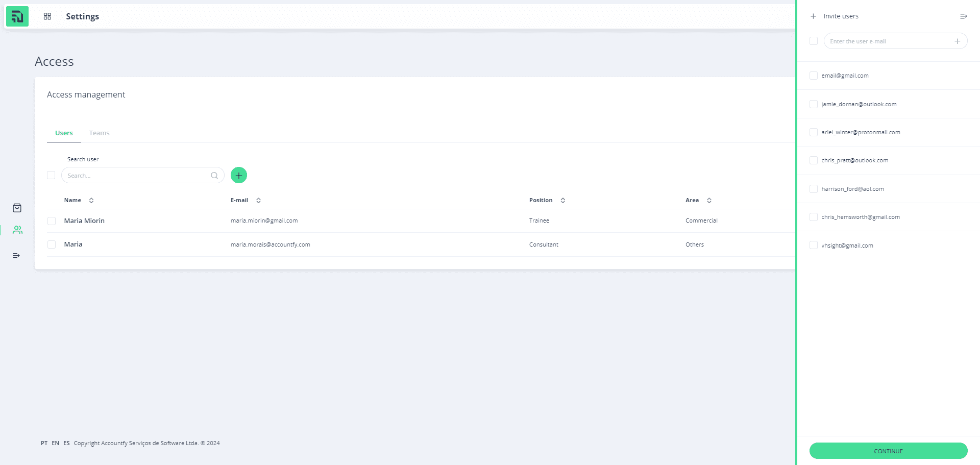Click the Commercial area cell
The height and width of the screenshot is (465, 980).
pos(701,221)
